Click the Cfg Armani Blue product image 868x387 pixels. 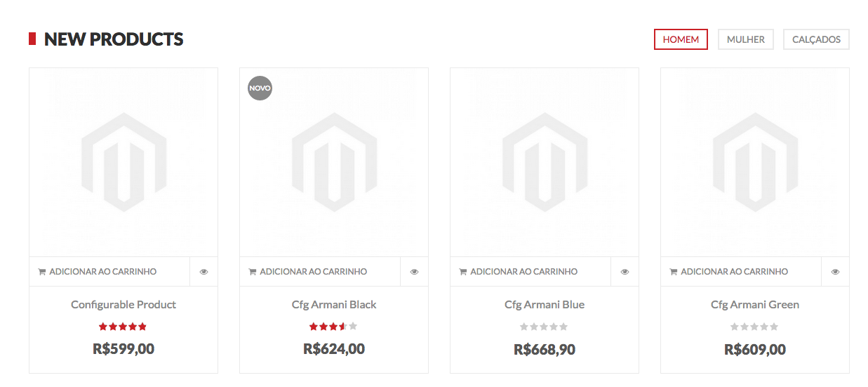(x=545, y=162)
